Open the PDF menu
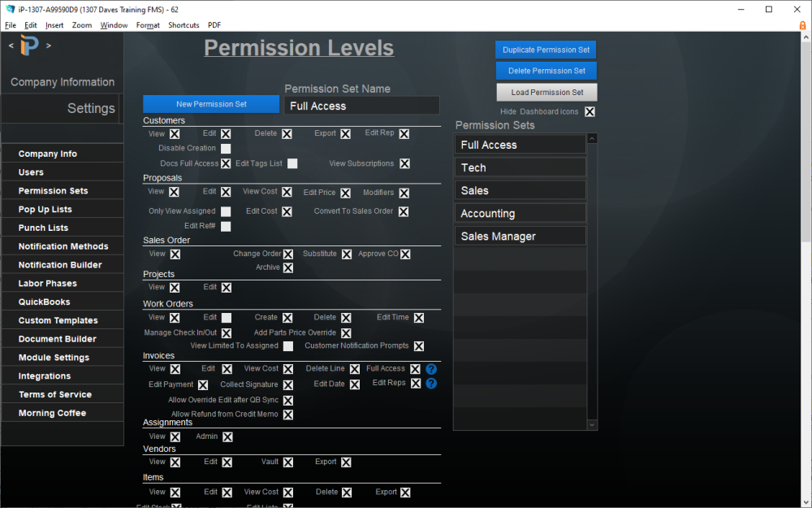Image resolution: width=812 pixels, height=508 pixels. (214, 25)
